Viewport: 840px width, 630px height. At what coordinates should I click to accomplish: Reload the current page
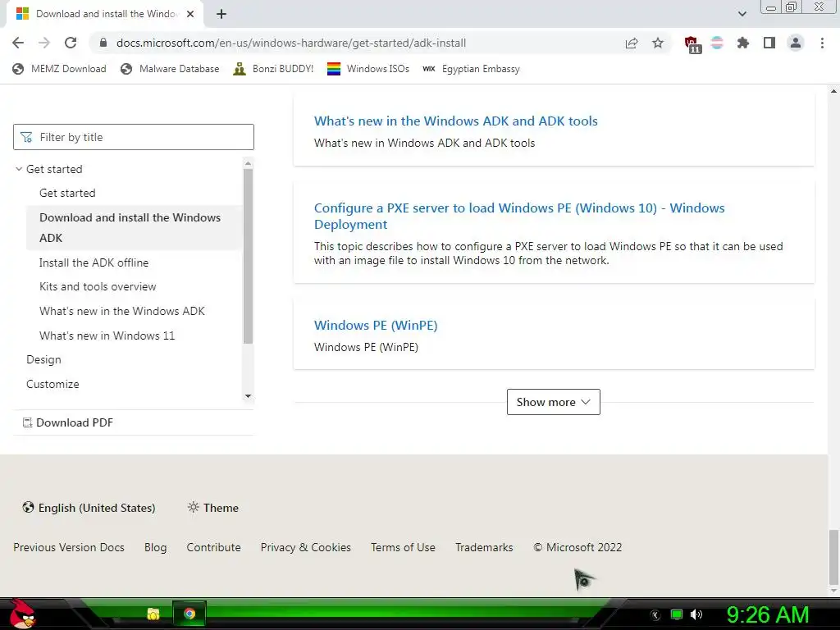[x=71, y=43]
